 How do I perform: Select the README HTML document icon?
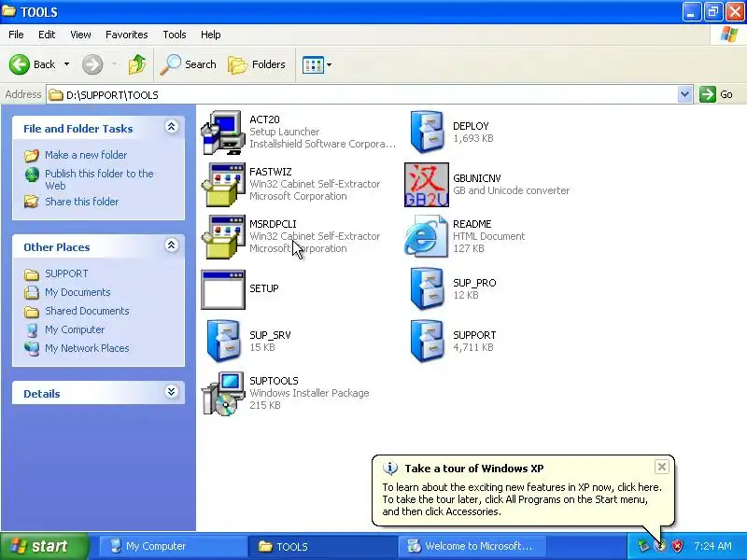point(427,237)
